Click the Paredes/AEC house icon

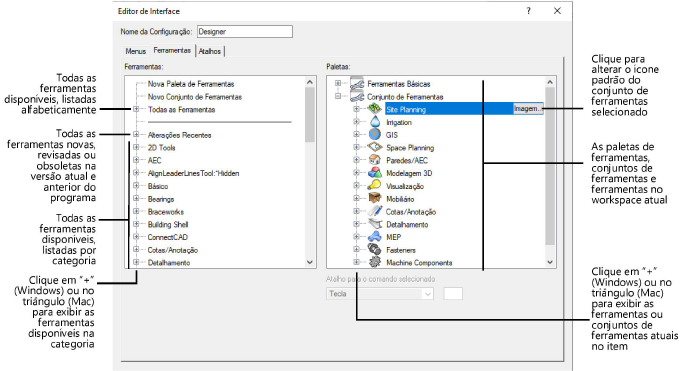coord(374,160)
